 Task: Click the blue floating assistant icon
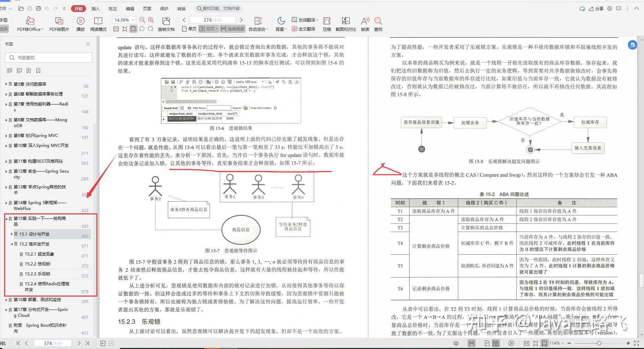click(x=633, y=45)
